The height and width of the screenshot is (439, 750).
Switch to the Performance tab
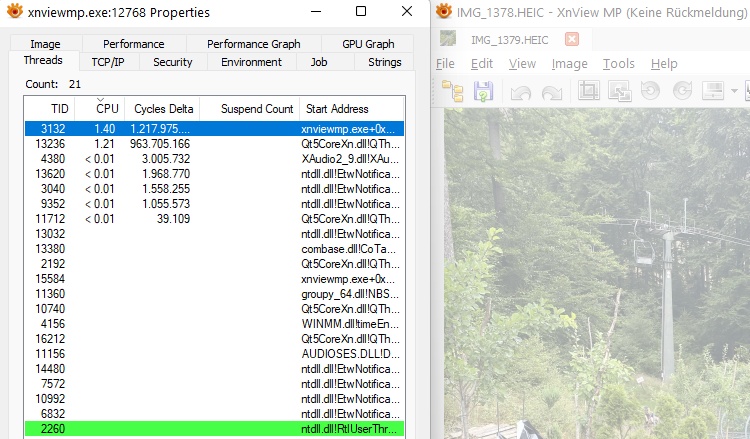[134, 44]
